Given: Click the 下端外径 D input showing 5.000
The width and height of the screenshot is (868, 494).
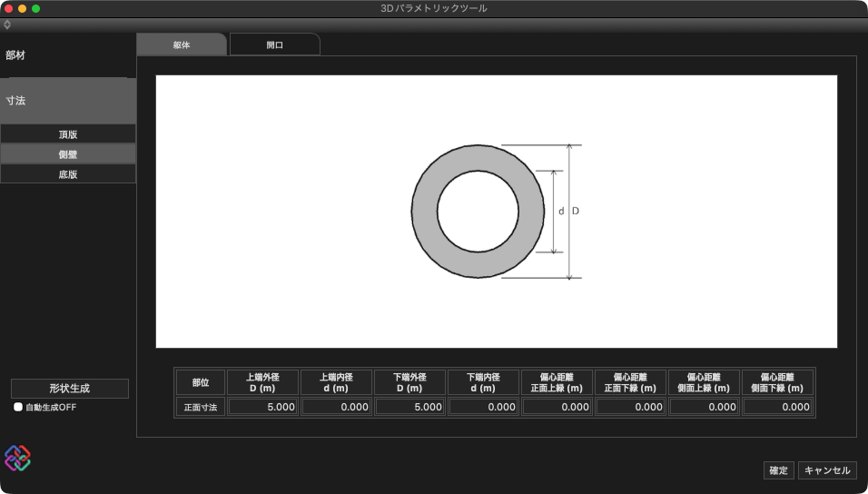Looking at the screenshot, I should pyautogui.click(x=409, y=408).
